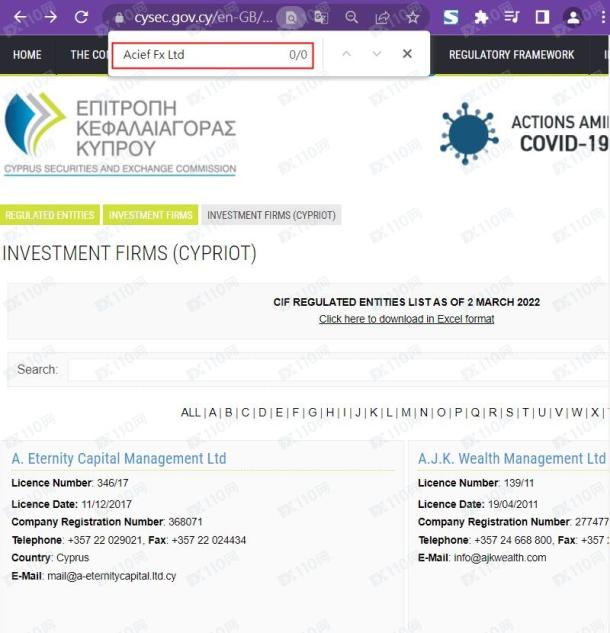Viewport: 610px width, 633px height.
Task: Open the INVESTMENT FIRMS breadcrumb
Action: [150, 215]
